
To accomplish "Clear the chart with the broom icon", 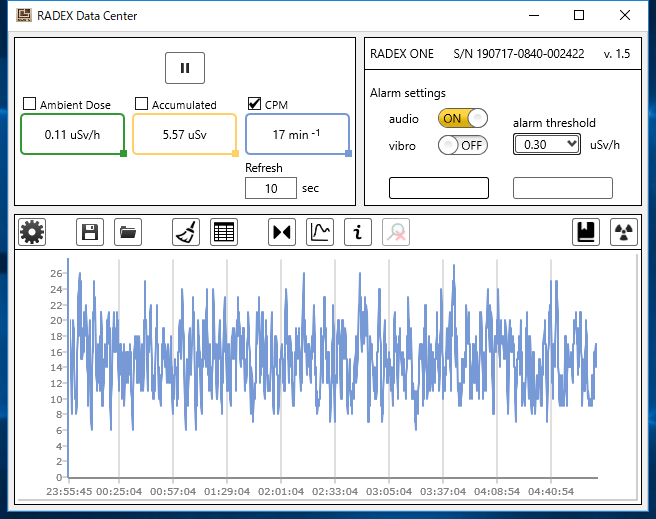I will click(186, 232).
